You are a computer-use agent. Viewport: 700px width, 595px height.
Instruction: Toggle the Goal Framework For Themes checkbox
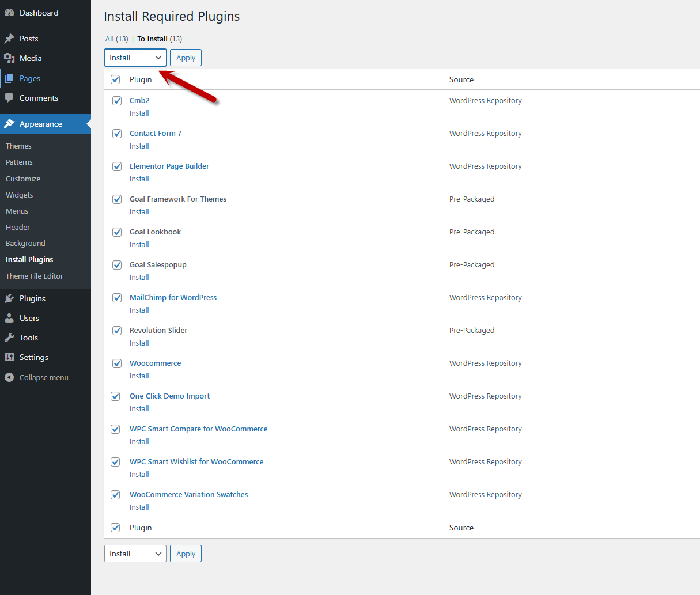coord(117,199)
